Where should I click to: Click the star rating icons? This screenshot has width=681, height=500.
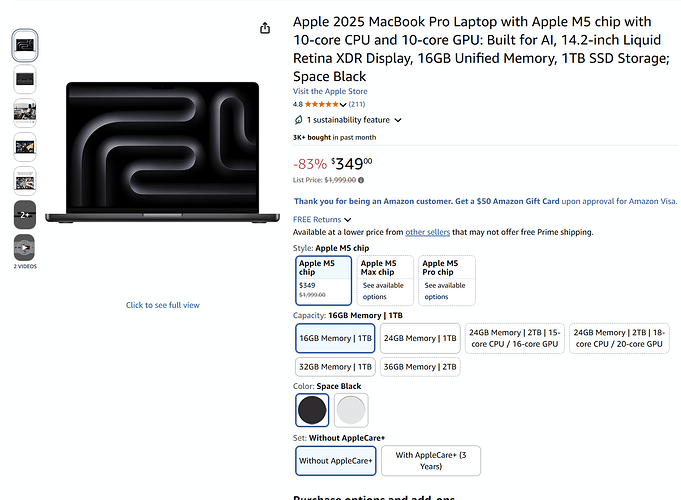click(x=321, y=104)
